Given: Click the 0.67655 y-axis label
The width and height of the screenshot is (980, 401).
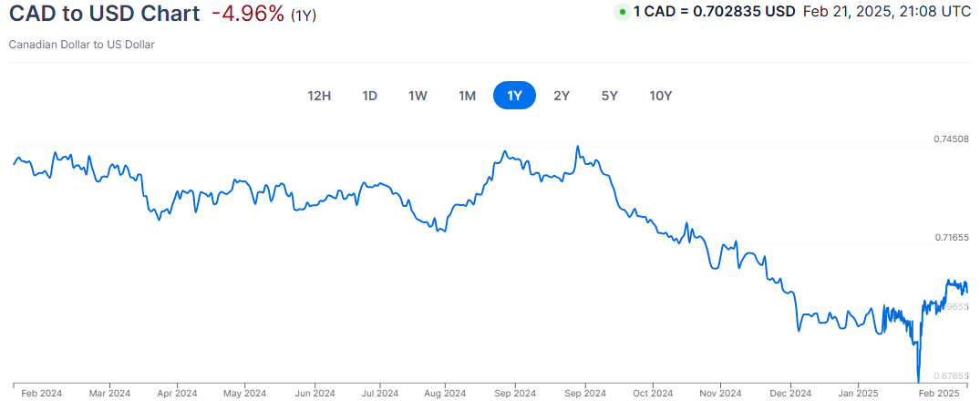Looking at the screenshot, I should click(951, 375).
